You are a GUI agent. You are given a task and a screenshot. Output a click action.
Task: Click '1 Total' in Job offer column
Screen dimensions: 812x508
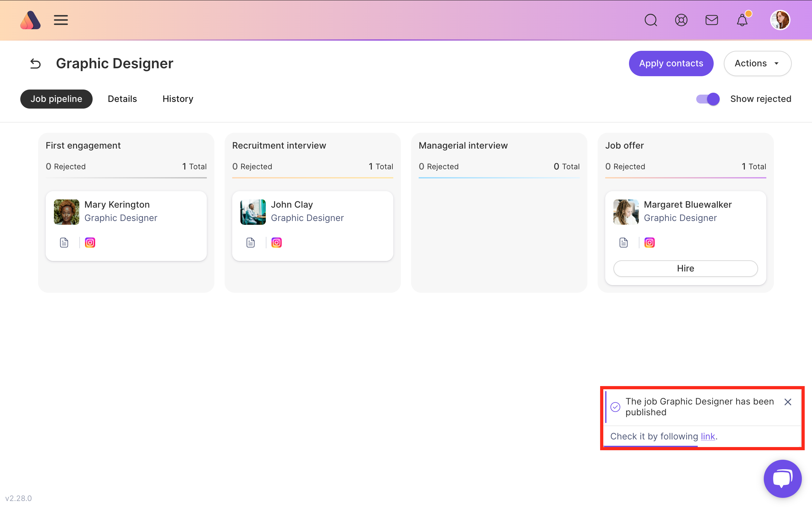coord(754,167)
